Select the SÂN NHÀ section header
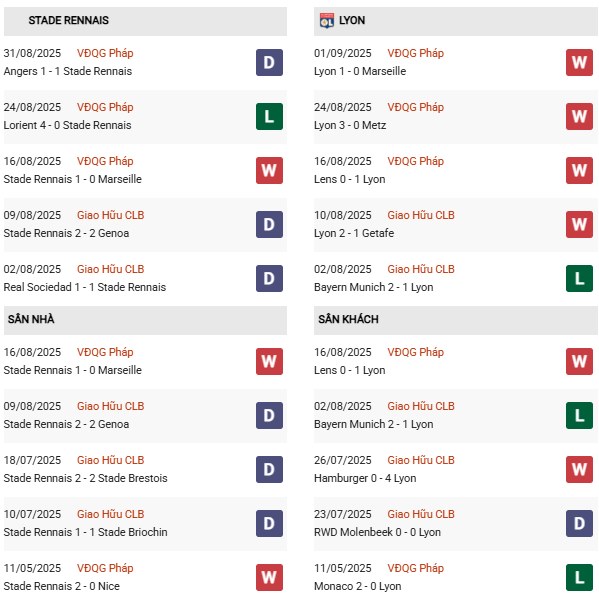The width and height of the screenshot is (599, 603). click(x=145, y=320)
